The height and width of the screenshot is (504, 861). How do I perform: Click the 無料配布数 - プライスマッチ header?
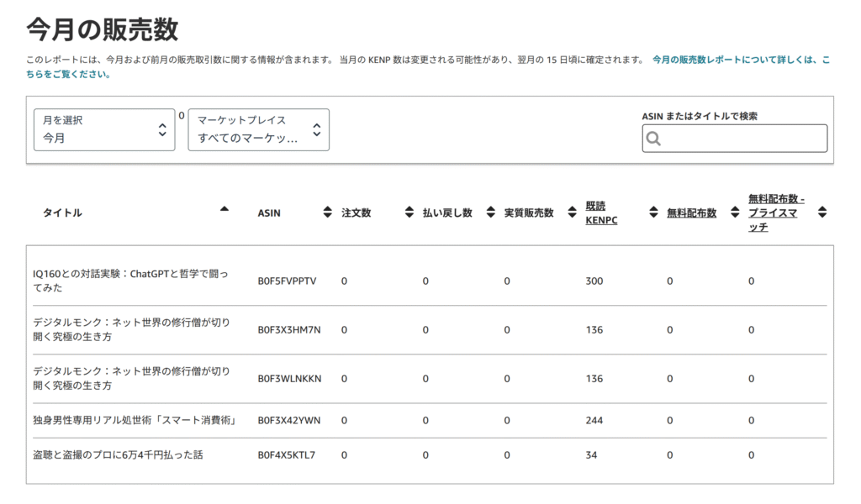point(775,213)
